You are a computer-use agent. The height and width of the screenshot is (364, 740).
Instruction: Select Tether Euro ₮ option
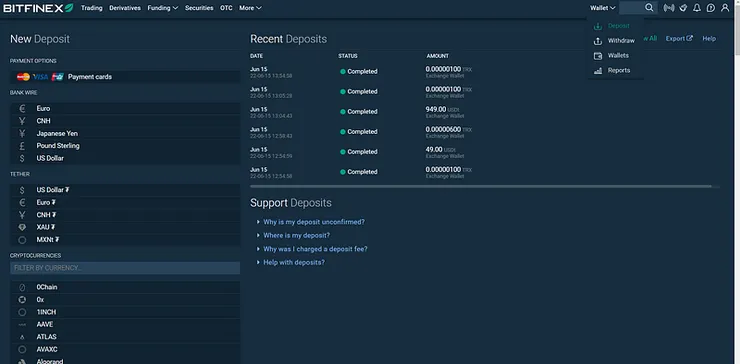click(125, 203)
